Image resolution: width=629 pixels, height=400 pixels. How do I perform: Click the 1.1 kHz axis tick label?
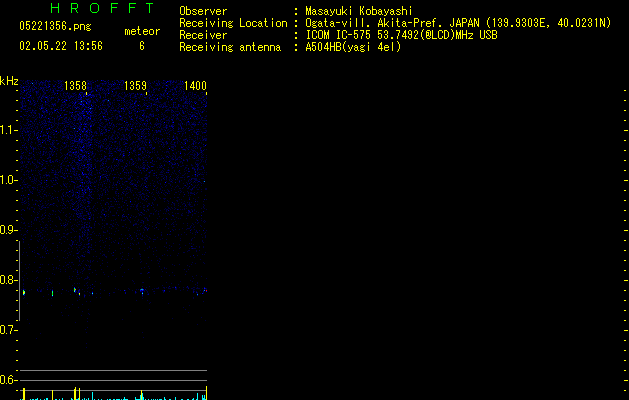pos(8,130)
